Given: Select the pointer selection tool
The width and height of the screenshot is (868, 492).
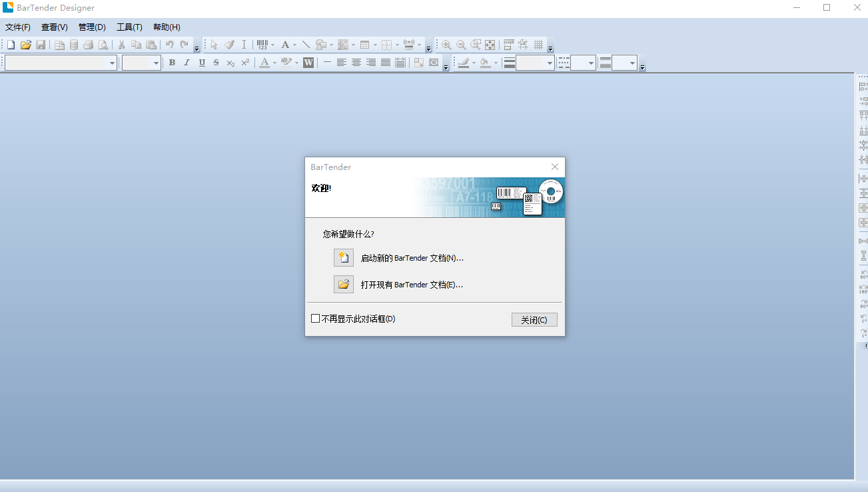Looking at the screenshot, I should 215,45.
